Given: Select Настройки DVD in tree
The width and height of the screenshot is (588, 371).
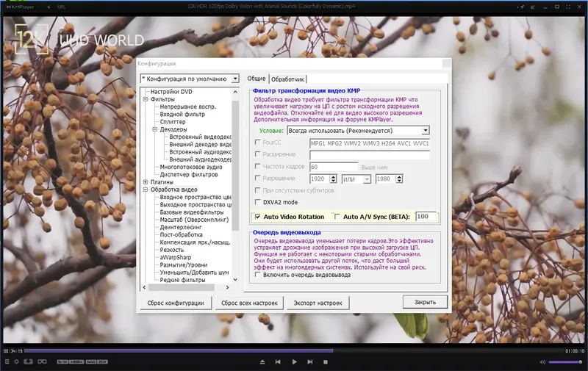Looking at the screenshot, I should (171, 91).
